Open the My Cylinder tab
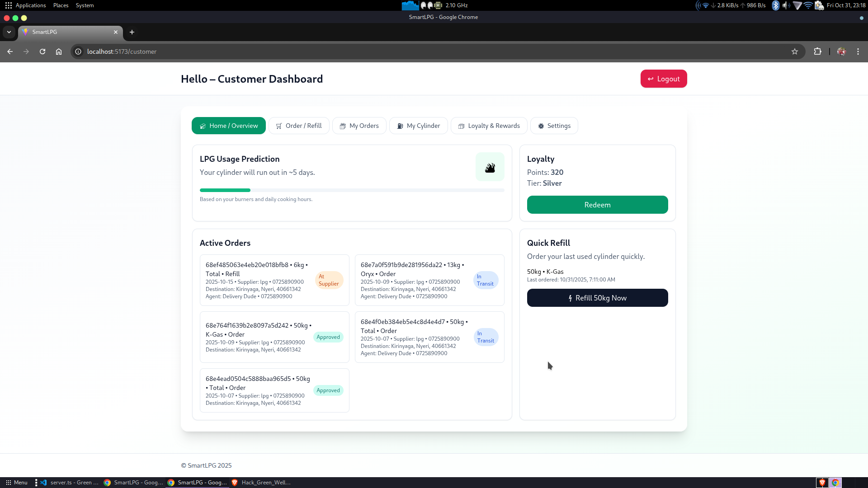Screen dimensions: 868x488 [x=418, y=126]
